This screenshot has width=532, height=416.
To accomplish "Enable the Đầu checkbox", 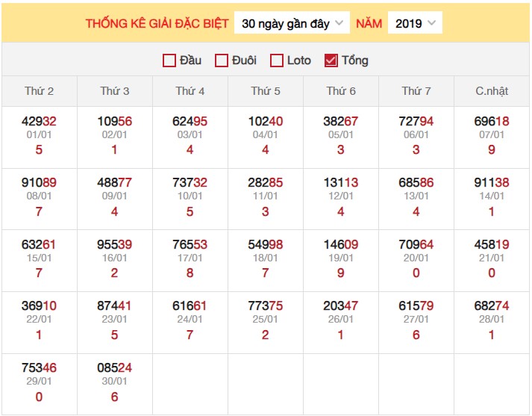I will tap(169, 60).
